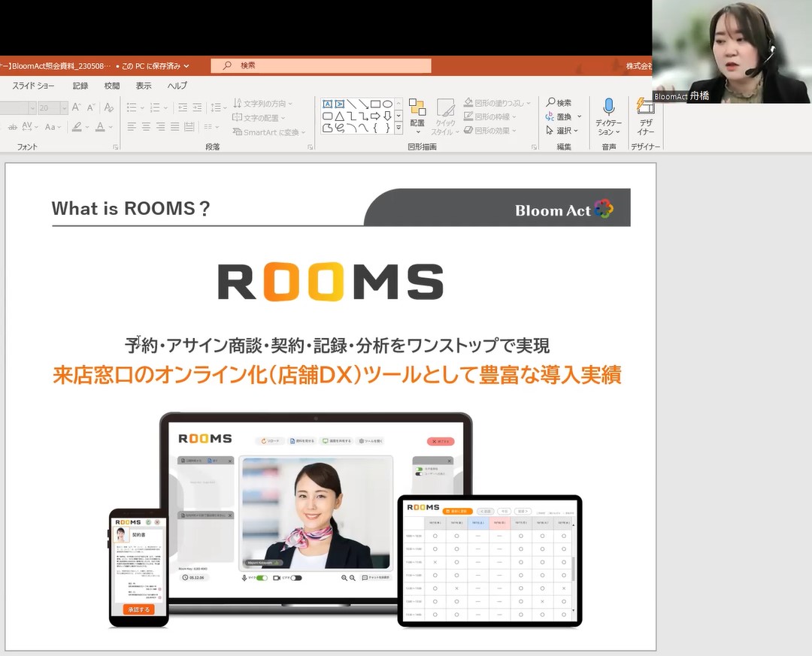Click 検索 find in the 編集 group
Viewport: 812px width, 656px height.
click(559, 102)
